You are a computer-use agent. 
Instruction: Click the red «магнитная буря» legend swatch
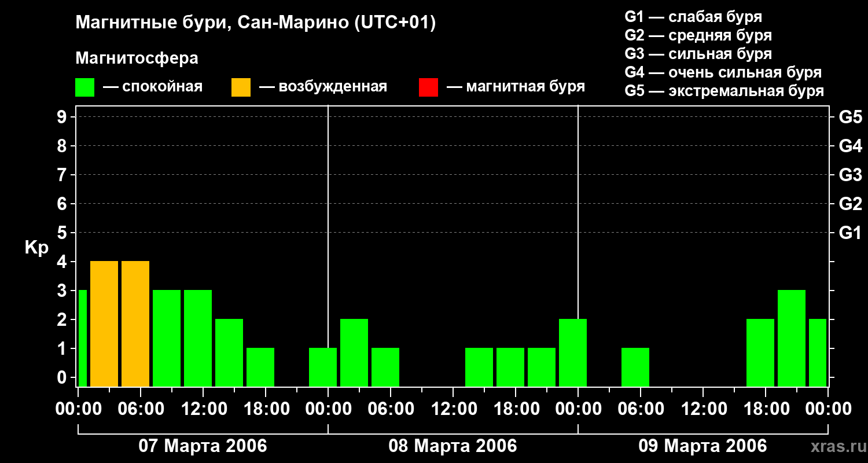(429, 87)
